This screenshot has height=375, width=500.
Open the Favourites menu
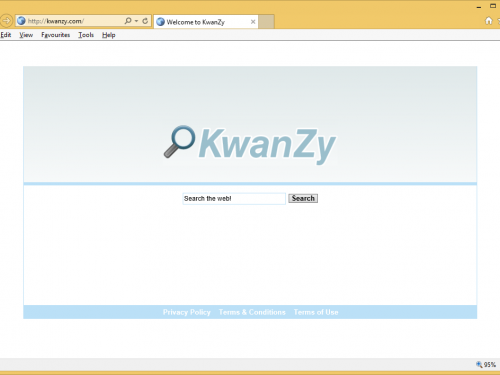(56, 35)
